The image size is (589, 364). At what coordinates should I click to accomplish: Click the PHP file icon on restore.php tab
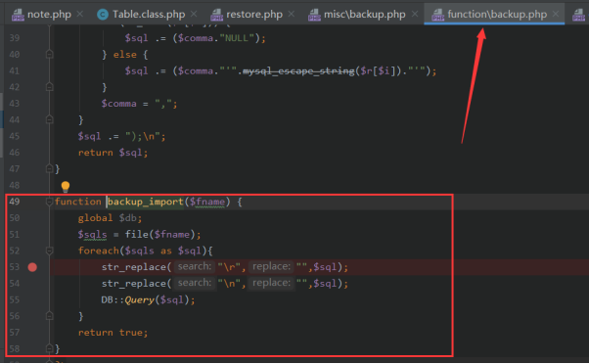coord(217,15)
